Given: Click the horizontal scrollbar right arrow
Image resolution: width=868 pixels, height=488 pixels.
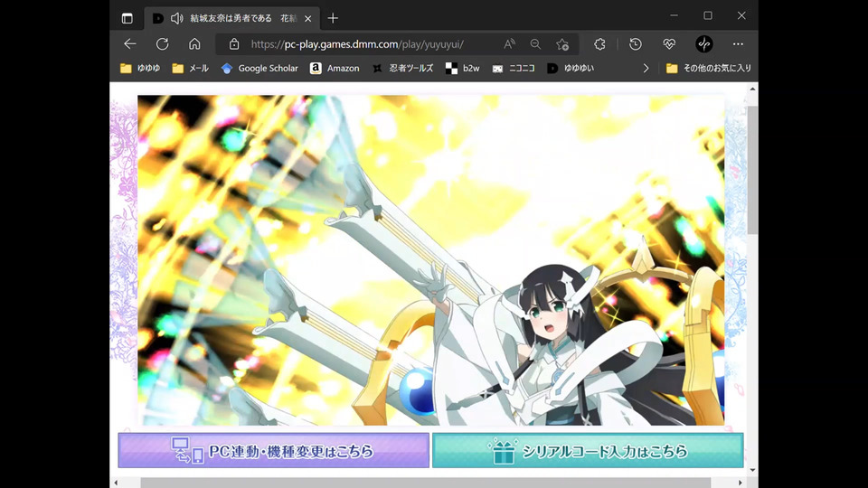Looking at the screenshot, I should click(741, 483).
